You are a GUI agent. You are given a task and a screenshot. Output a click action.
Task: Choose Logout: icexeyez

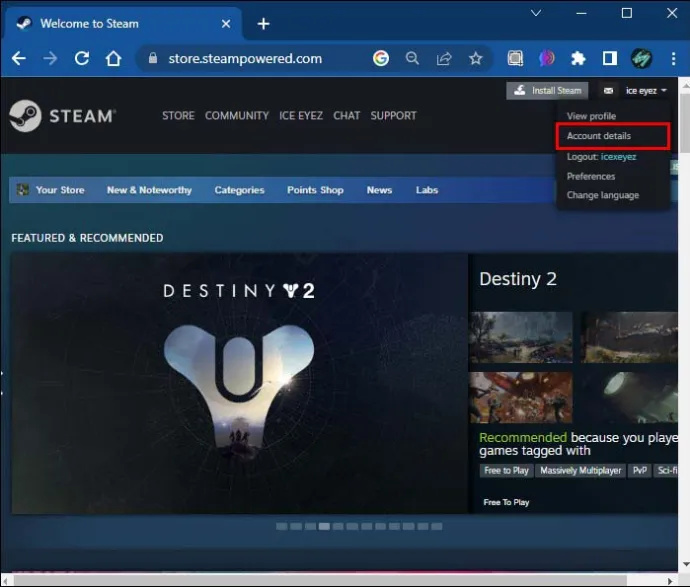601,157
